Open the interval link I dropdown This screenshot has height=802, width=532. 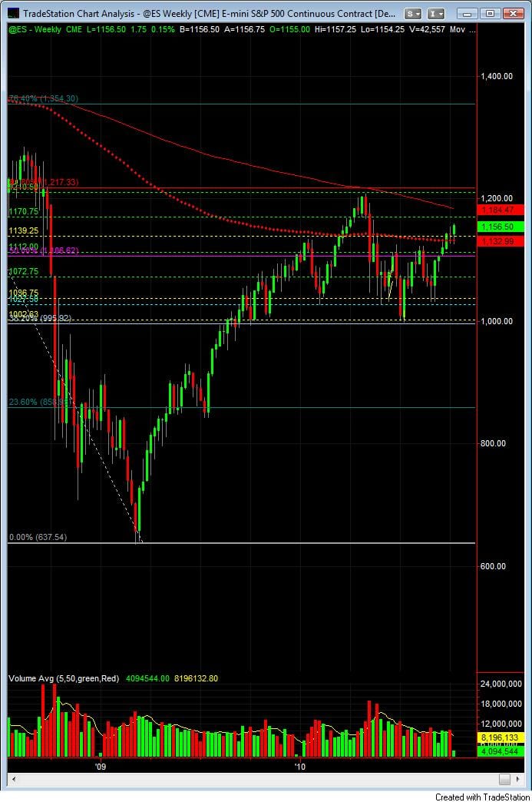pyautogui.click(x=436, y=13)
